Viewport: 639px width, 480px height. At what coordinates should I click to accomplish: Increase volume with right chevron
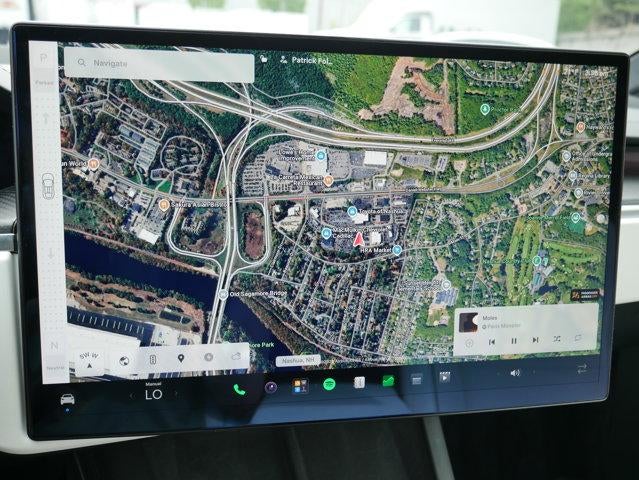point(534,372)
